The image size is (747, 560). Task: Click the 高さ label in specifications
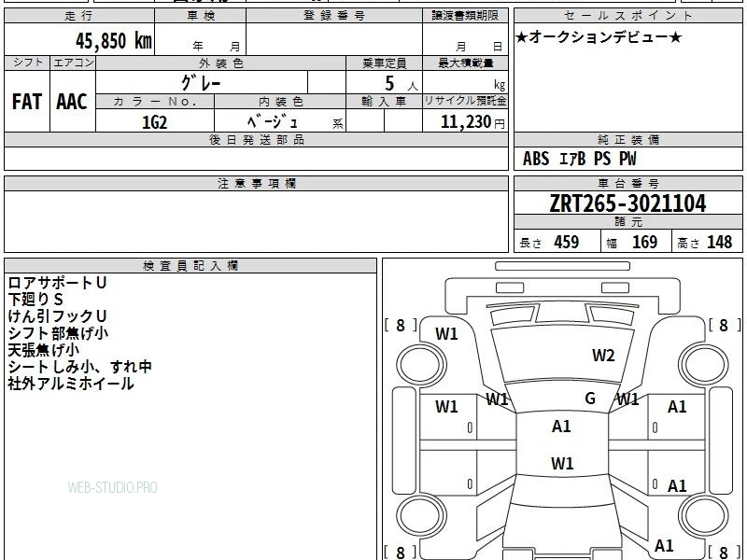[x=689, y=244]
